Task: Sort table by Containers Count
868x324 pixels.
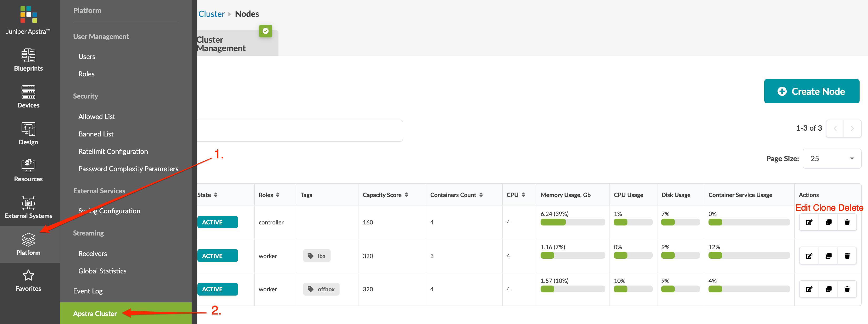Action: tap(481, 195)
